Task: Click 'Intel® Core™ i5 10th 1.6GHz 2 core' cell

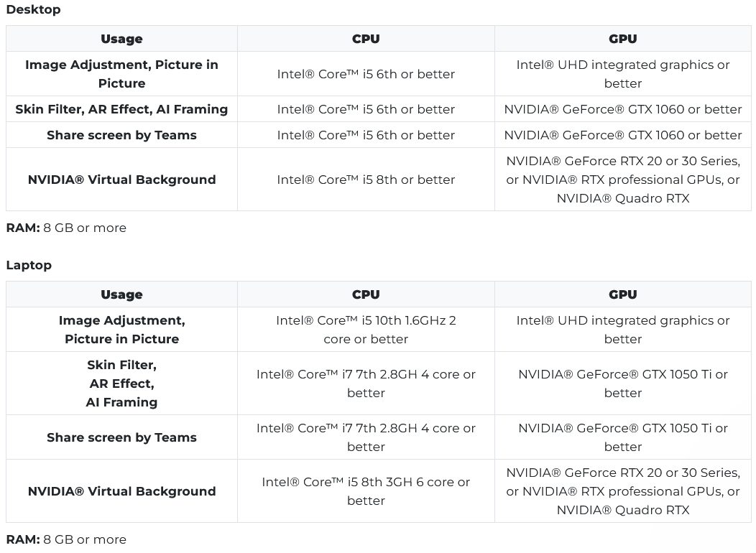Action: click(366, 330)
